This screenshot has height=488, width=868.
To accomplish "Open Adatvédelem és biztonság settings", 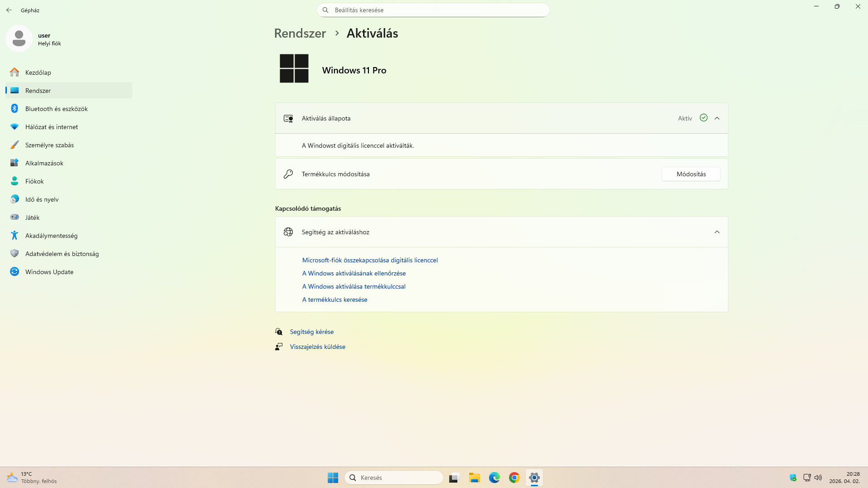I will pyautogui.click(x=69, y=254).
